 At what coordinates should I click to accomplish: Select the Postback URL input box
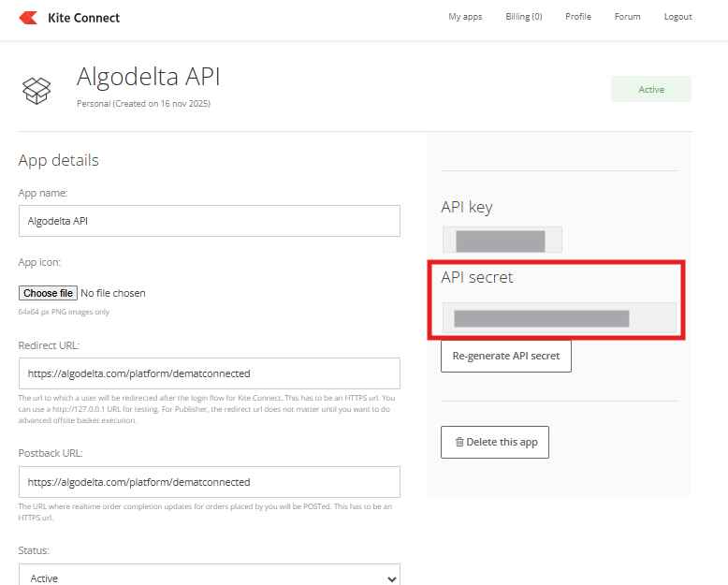click(x=209, y=482)
